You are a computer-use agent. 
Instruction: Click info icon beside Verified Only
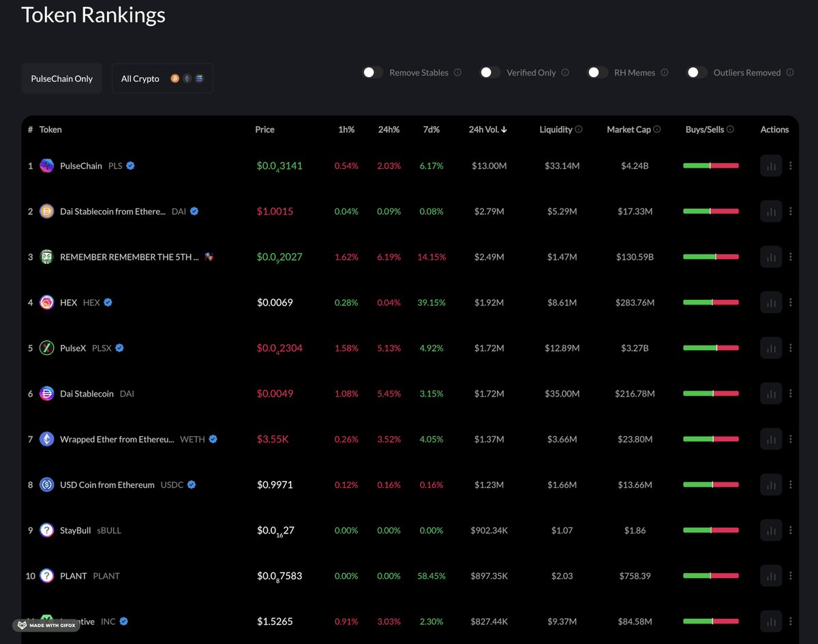pos(565,72)
